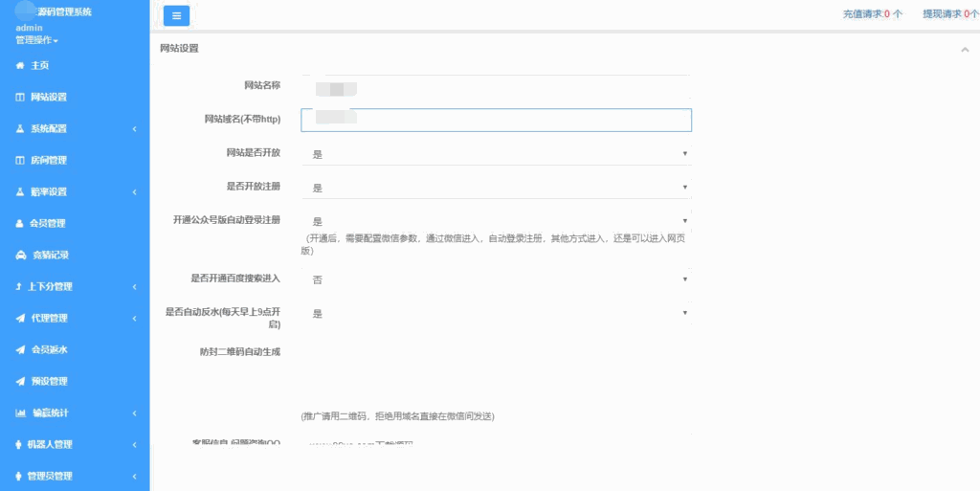Screen dimensions: 980x491
Task: Expand 代理管理 submenu using its chevron
Action: click(134, 319)
